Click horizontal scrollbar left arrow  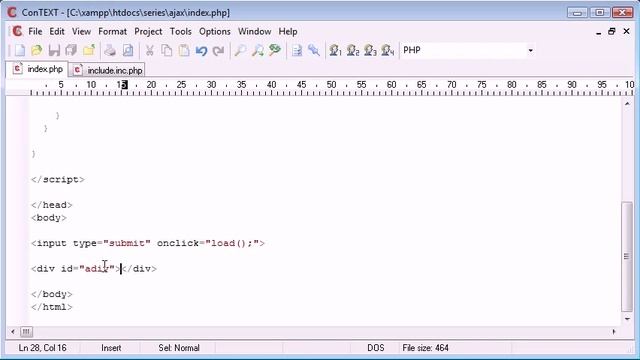click(13, 332)
